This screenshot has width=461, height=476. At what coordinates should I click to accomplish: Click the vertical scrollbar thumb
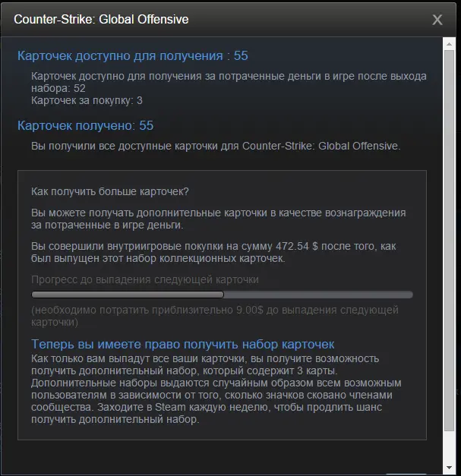449,241
